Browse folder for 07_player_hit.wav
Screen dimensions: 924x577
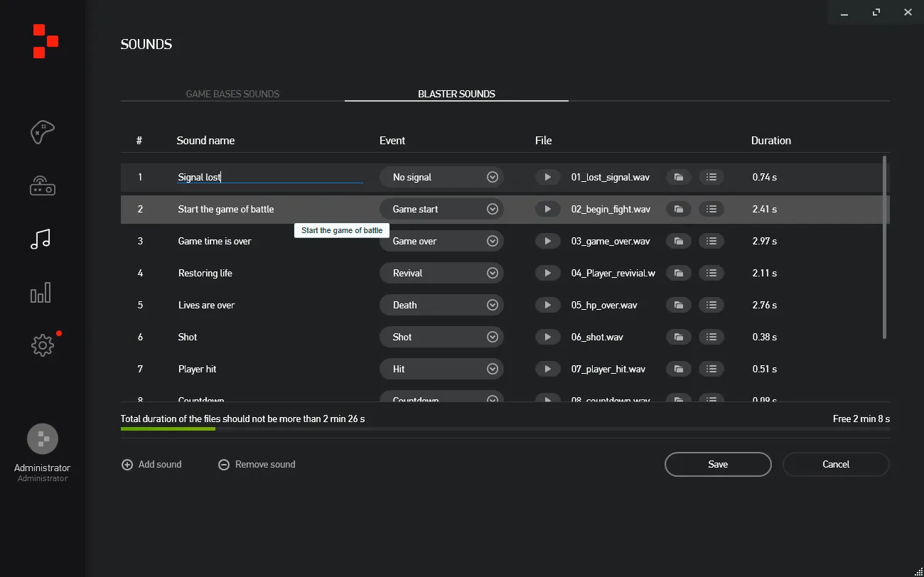tap(679, 369)
